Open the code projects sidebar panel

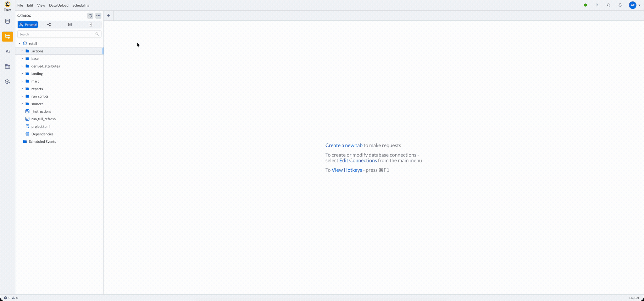[7, 66]
